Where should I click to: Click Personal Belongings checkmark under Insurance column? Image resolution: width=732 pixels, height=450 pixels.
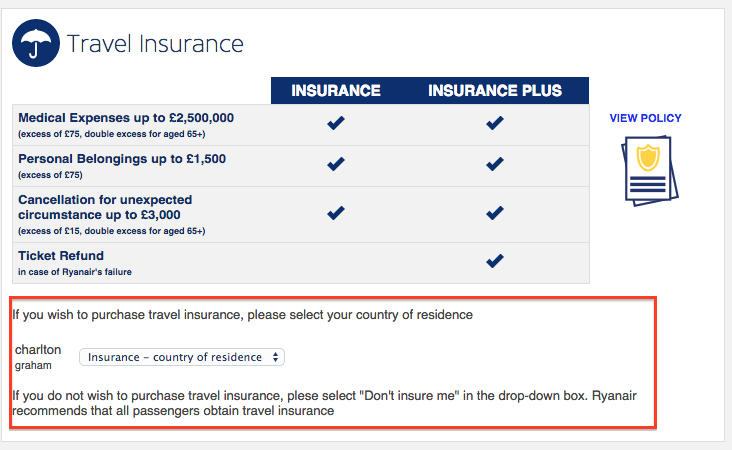pyautogui.click(x=336, y=164)
